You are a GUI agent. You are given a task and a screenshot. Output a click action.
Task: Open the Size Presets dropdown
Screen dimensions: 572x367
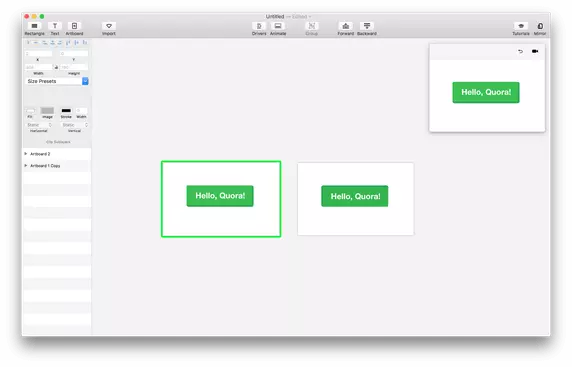coord(57,81)
